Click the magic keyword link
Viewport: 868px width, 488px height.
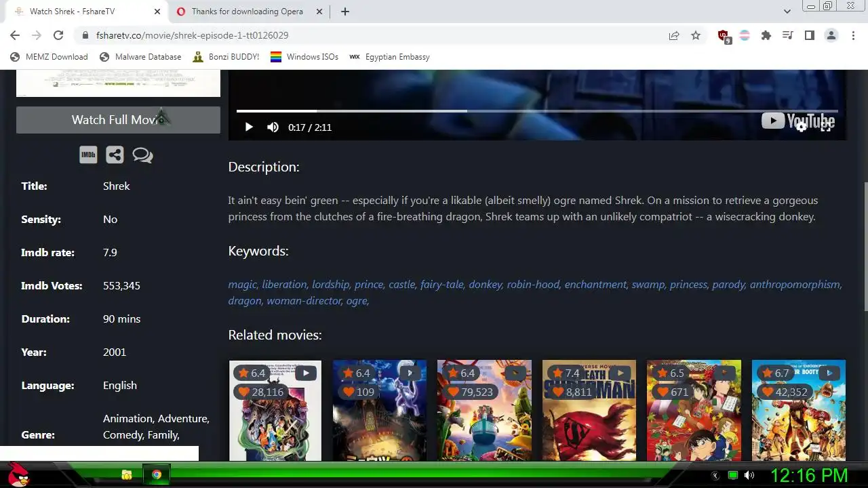pyautogui.click(x=243, y=285)
